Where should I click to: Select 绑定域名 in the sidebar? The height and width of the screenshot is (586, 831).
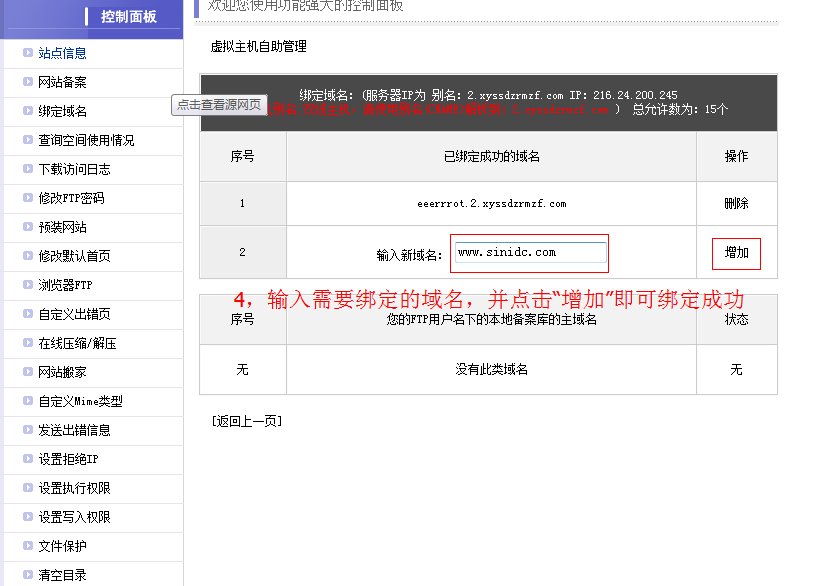[62, 111]
